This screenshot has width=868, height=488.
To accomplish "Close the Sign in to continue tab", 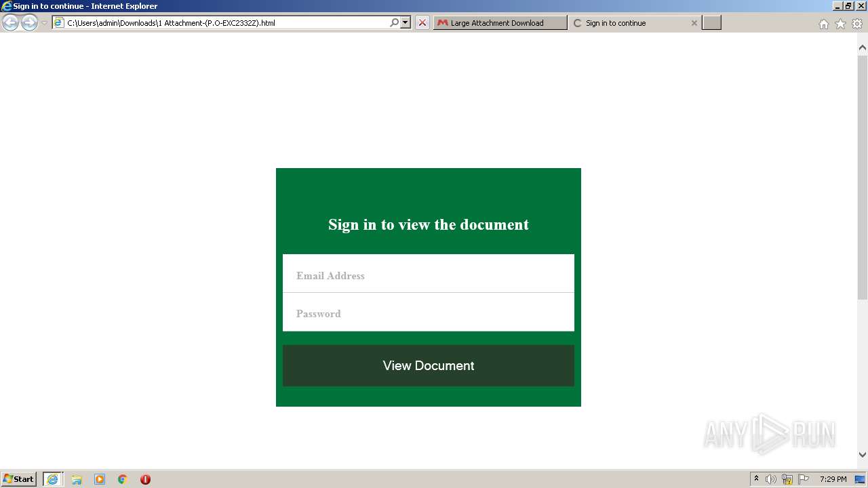I will point(694,23).
